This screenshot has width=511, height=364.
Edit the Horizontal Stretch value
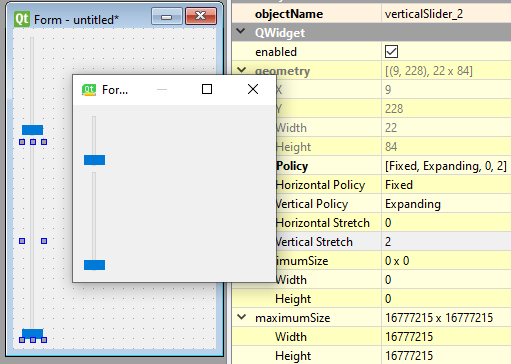pos(446,223)
